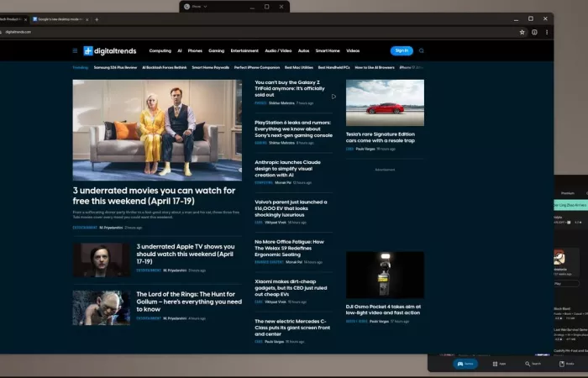Open the Gollum article thumbnail
Image resolution: width=588 pixels, height=378 pixels.
coord(102,307)
